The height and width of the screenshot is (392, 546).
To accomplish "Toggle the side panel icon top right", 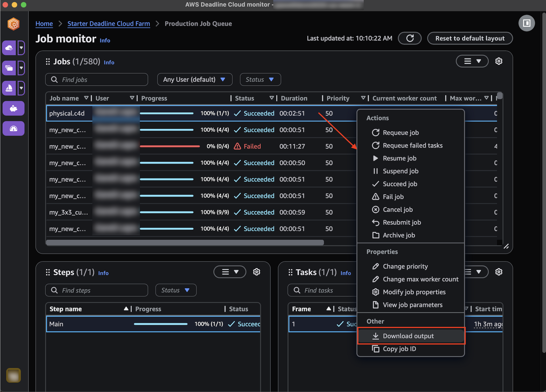I will 526,23.
